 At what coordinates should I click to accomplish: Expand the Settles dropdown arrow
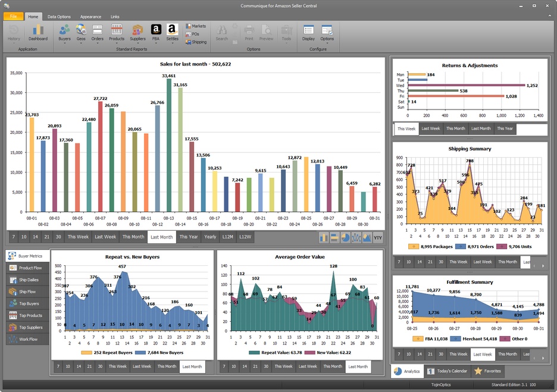pyautogui.click(x=173, y=43)
